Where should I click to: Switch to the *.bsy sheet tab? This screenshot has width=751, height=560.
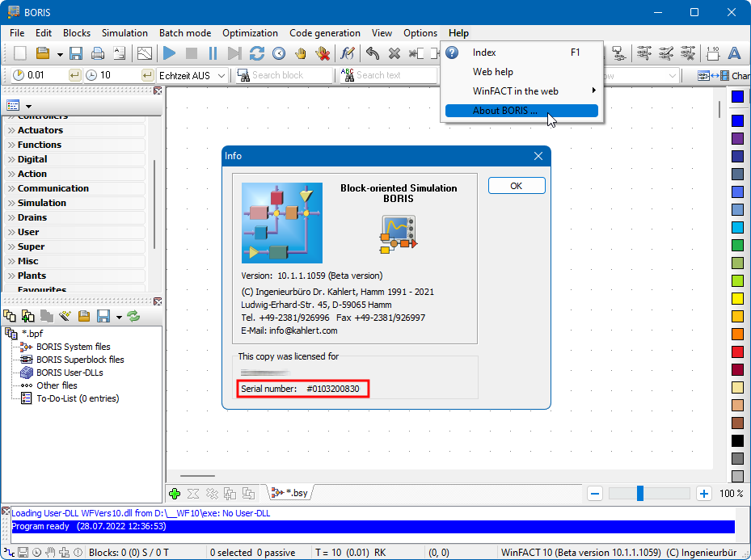point(291,493)
